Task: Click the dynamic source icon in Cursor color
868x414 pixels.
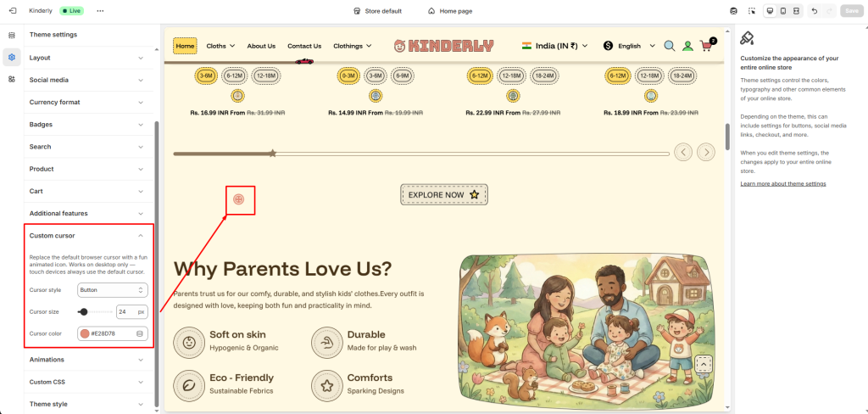Action: 140,333
